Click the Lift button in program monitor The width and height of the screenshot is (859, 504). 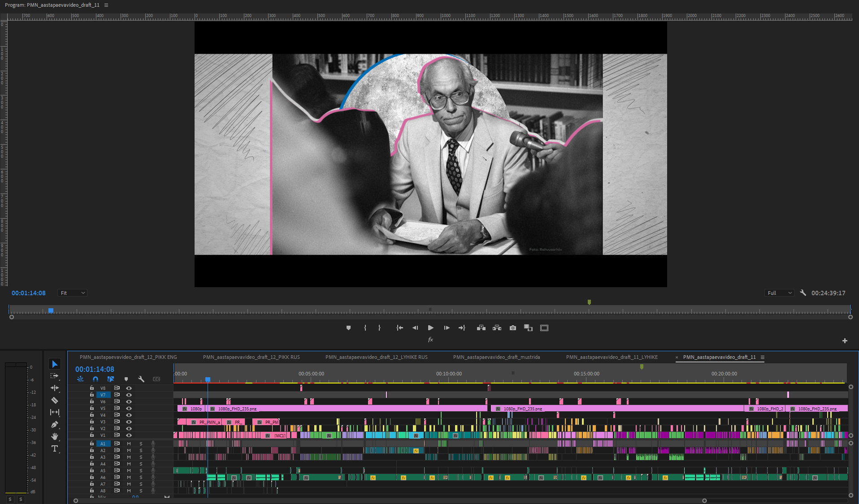(481, 328)
